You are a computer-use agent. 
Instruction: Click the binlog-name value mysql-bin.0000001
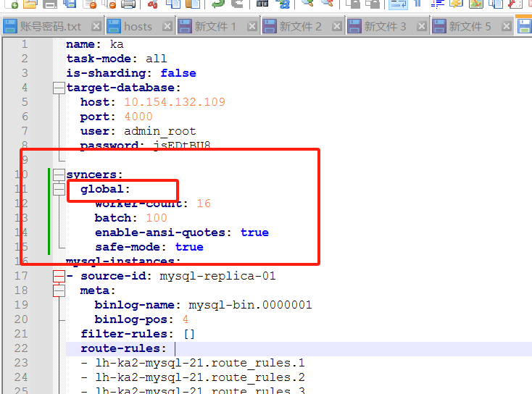pyautogui.click(x=250, y=305)
